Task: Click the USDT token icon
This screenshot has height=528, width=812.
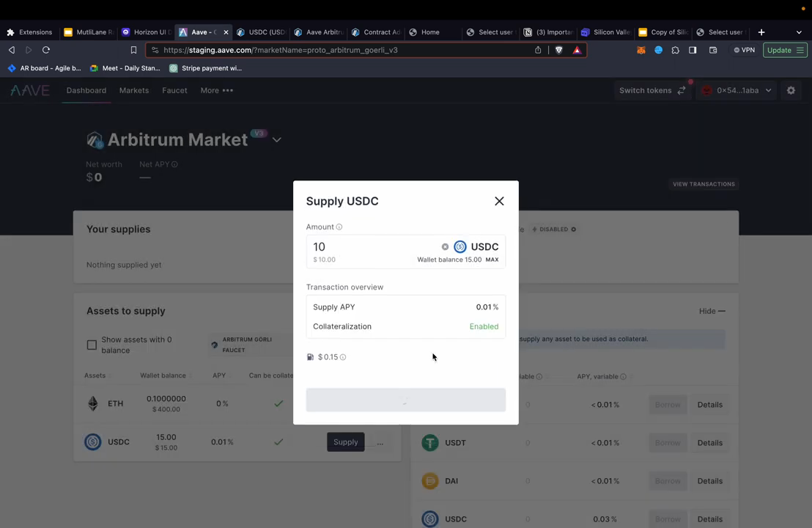Action: pyautogui.click(x=430, y=443)
